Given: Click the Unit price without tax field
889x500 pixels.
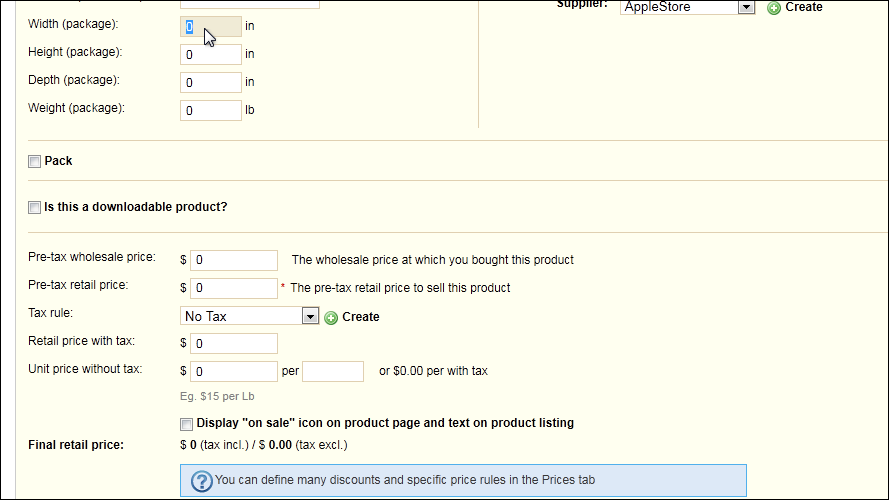Looking at the screenshot, I should pos(234,371).
